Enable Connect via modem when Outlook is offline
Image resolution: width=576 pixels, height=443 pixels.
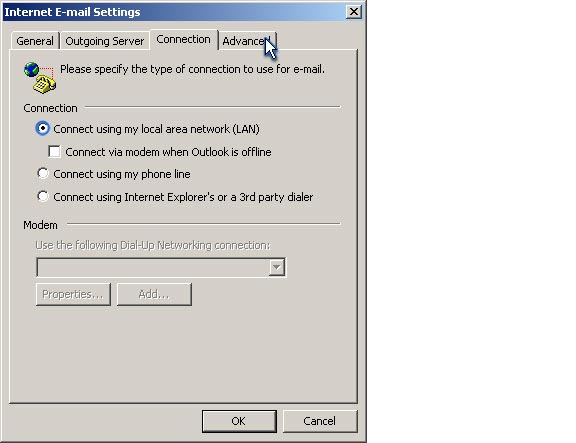pyautogui.click(x=54, y=151)
